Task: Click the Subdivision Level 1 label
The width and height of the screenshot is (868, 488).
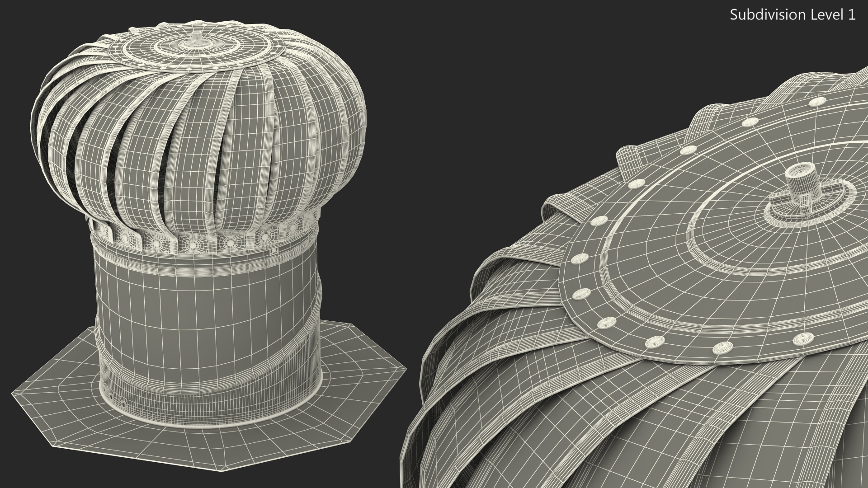Action: [x=793, y=15]
